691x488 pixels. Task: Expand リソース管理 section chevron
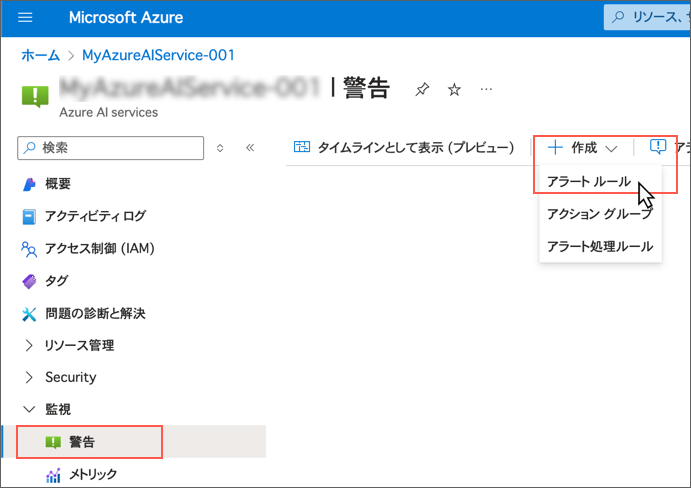(29, 345)
